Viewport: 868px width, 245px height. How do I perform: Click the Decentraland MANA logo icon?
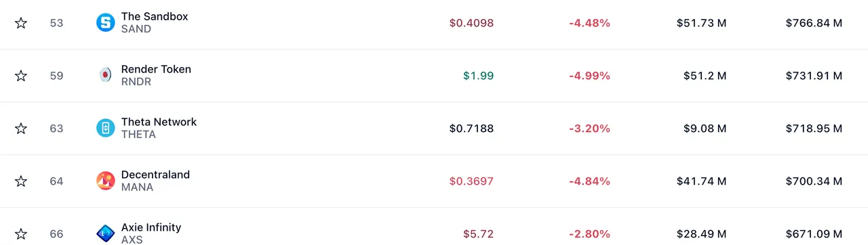click(x=106, y=181)
